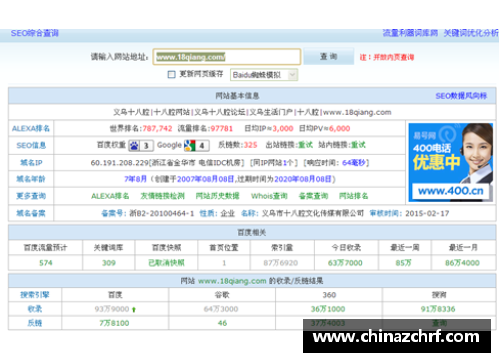The width and height of the screenshot is (500, 362).
Task: Click the 已取消快照 link
Action: (x=166, y=263)
